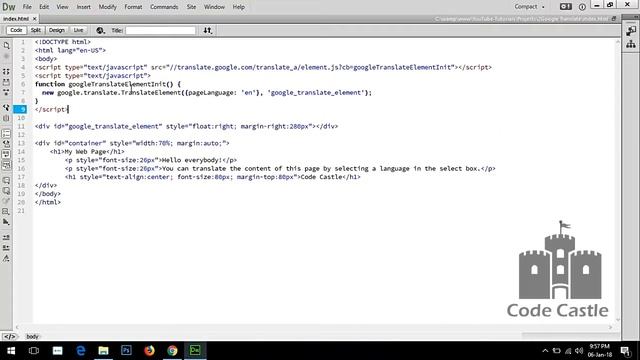The height and width of the screenshot is (360, 640).
Task: Close the index.html tab
Action: point(35,19)
